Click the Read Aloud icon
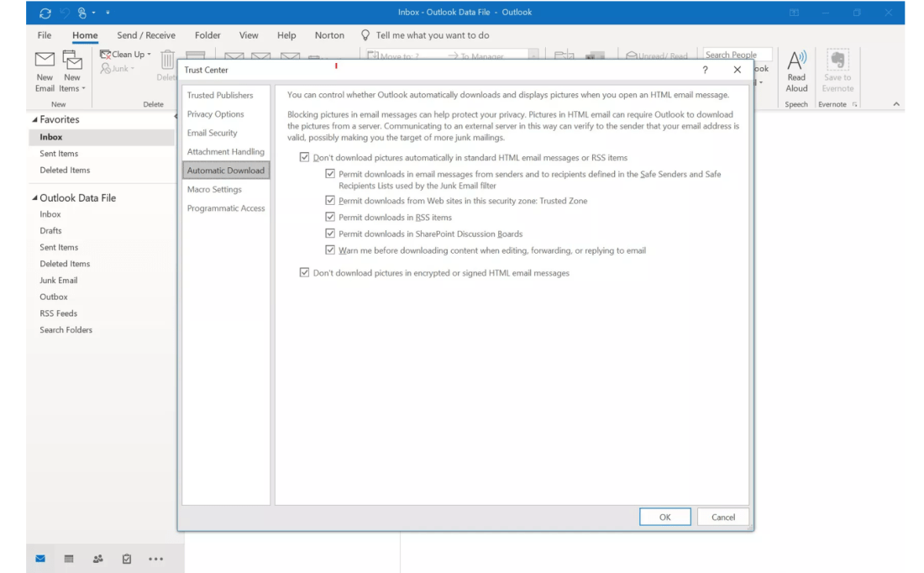The image size is (924, 573). [x=796, y=60]
